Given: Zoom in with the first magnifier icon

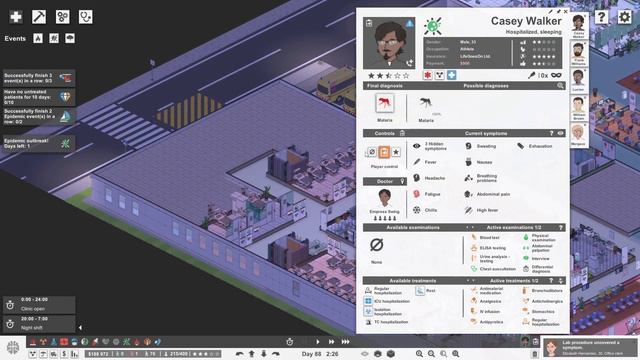Looking at the screenshot, I should [x=419, y=354].
